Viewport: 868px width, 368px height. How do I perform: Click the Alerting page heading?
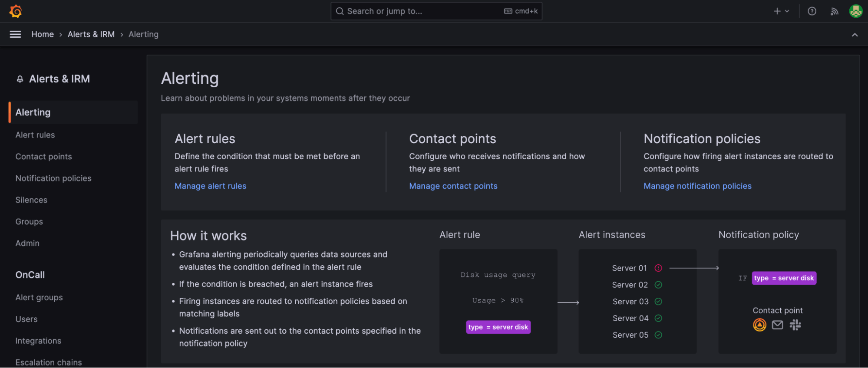pyautogui.click(x=190, y=79)
